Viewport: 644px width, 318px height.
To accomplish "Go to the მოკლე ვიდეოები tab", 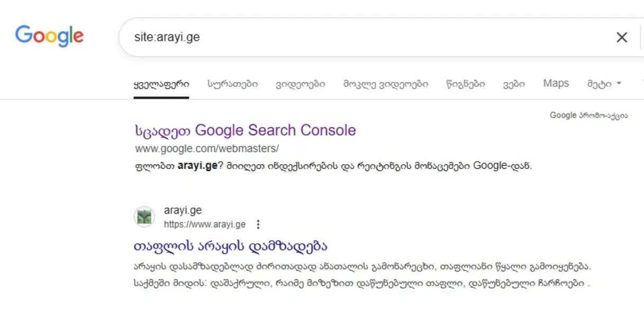I will point(386,84).
